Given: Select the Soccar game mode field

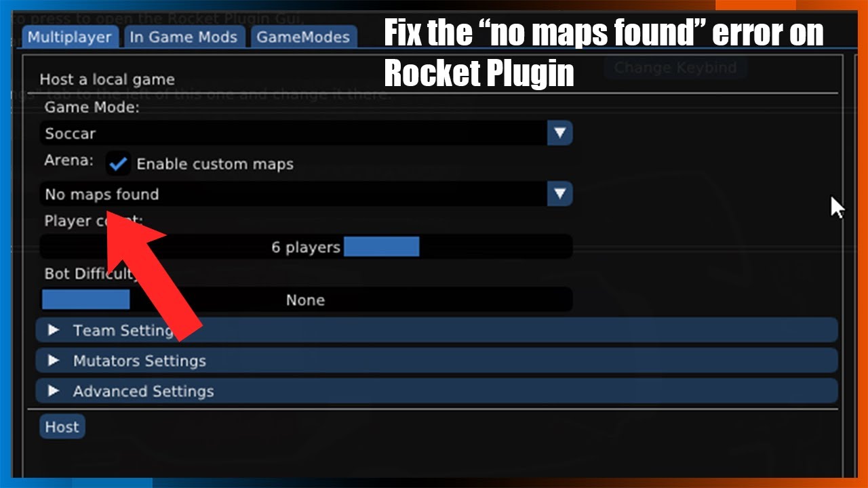Looking at the screenshot, I should (x=294, y=133).
